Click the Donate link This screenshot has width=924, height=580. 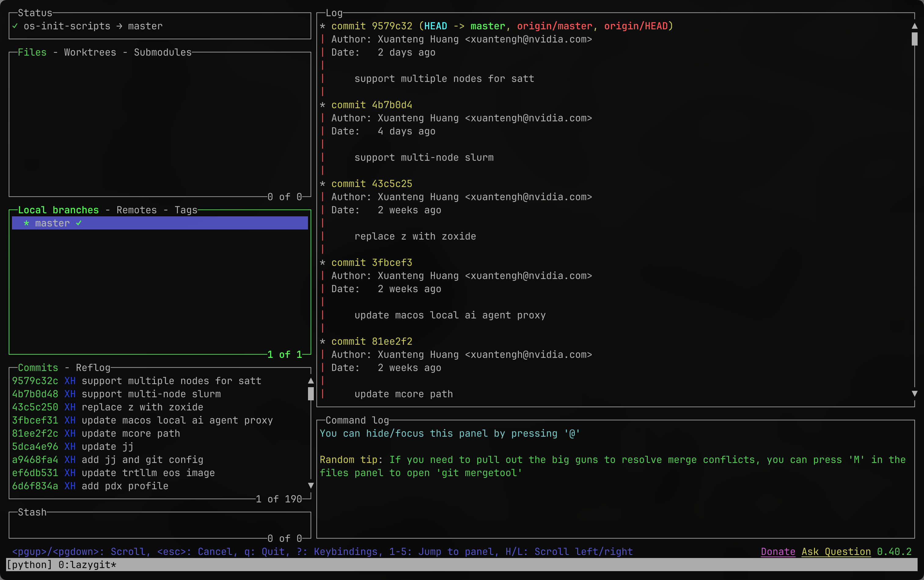[x=778, y=551]
